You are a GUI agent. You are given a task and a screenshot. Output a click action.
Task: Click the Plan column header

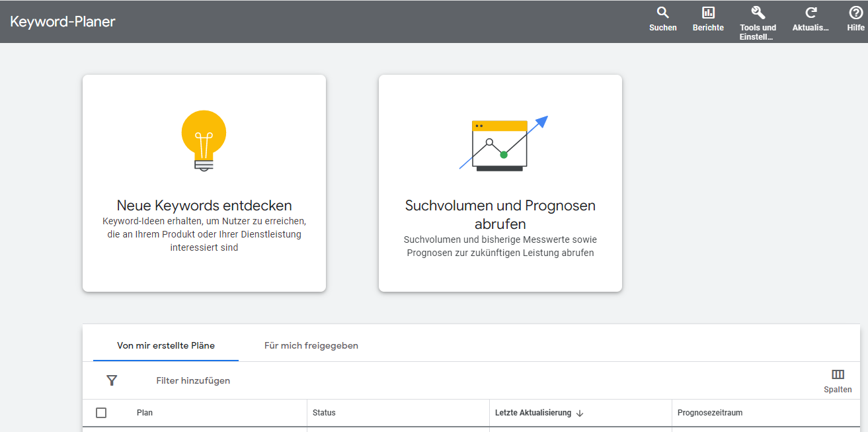145,413
